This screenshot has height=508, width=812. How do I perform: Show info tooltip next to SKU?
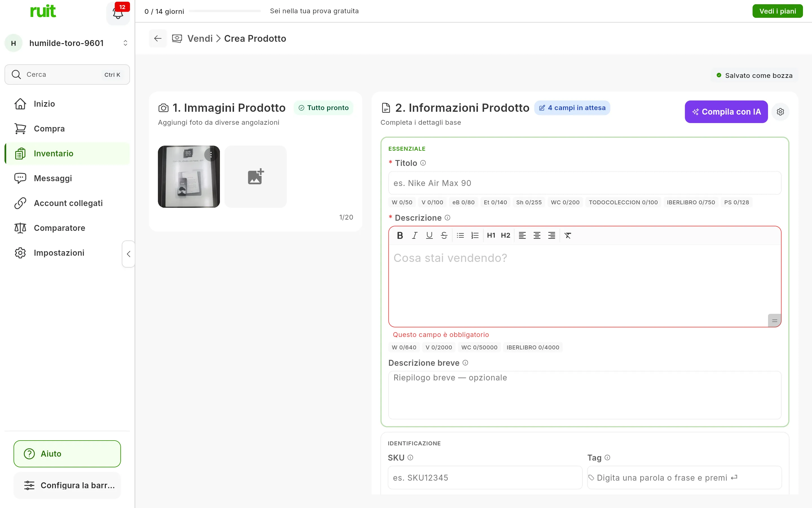pyautogui.click(x=410, y=457)
